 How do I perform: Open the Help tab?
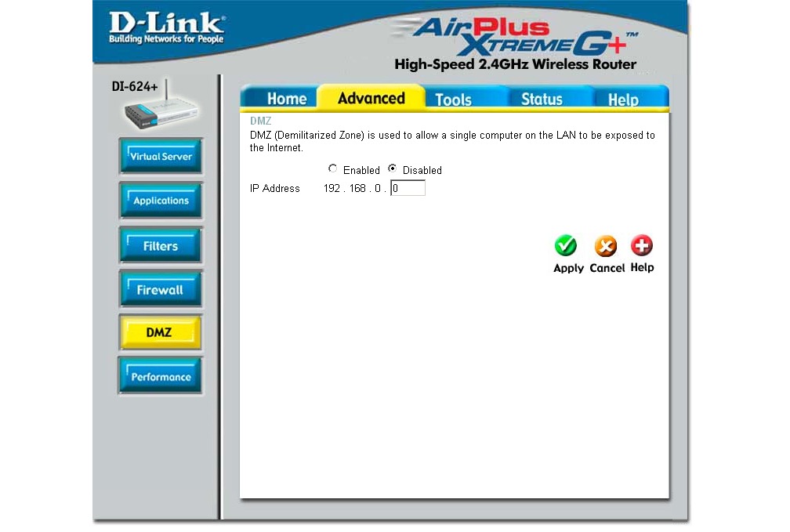(x=623, y=100)
